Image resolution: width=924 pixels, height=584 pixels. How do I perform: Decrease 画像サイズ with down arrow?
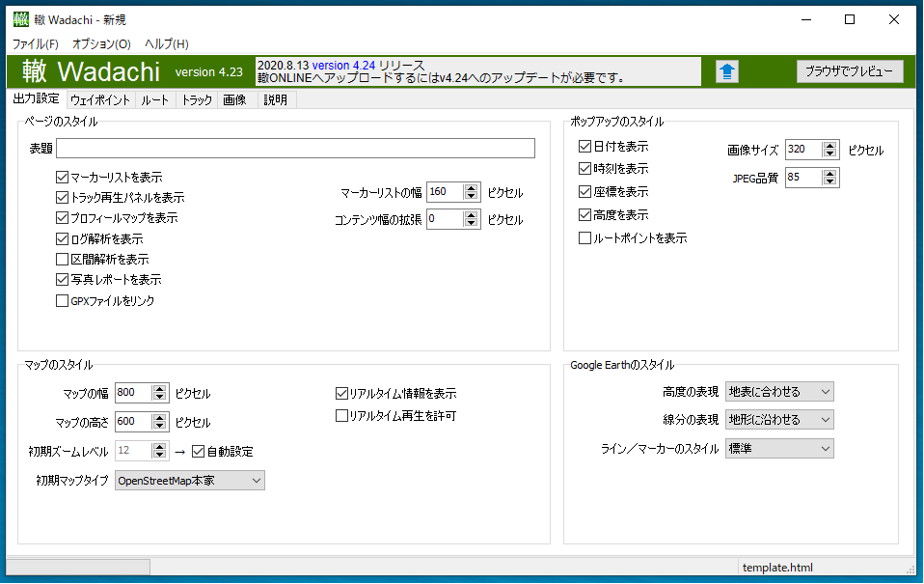point(829,154)
